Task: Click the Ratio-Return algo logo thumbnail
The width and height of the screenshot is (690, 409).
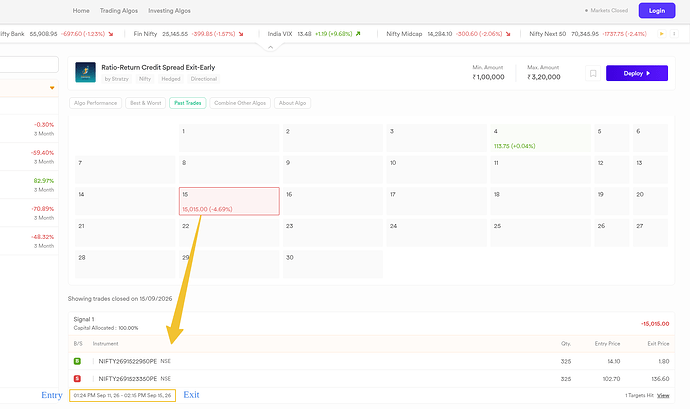Action: pos(85,72)
